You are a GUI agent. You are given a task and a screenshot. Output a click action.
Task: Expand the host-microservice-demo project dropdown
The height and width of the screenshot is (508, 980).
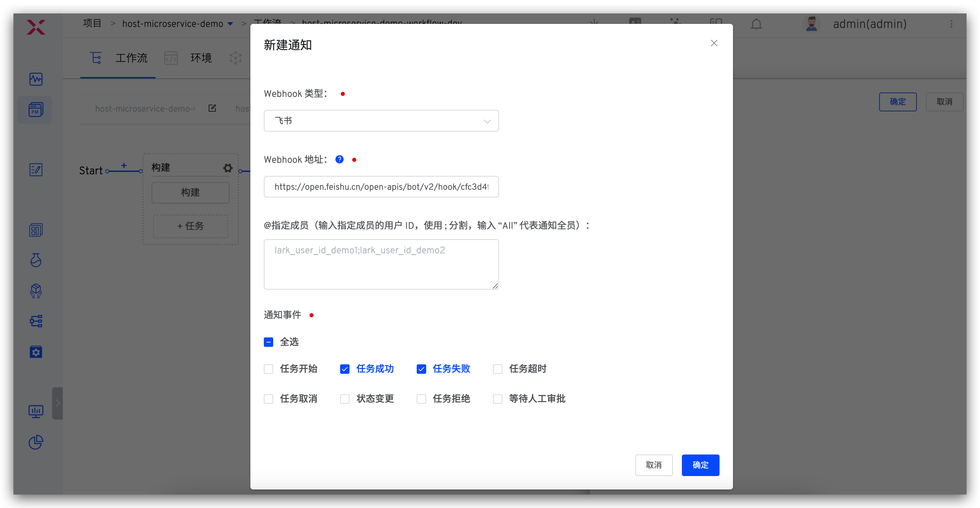tap(230, 24)
